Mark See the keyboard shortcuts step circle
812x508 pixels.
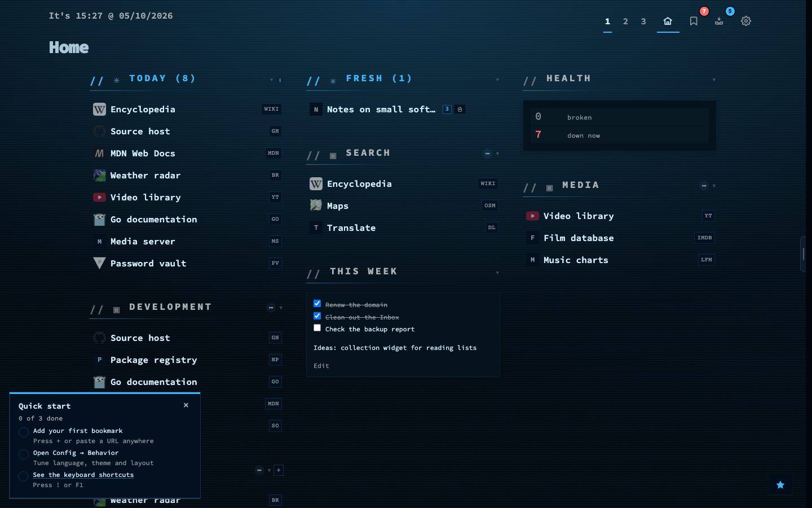pos(24,476)
